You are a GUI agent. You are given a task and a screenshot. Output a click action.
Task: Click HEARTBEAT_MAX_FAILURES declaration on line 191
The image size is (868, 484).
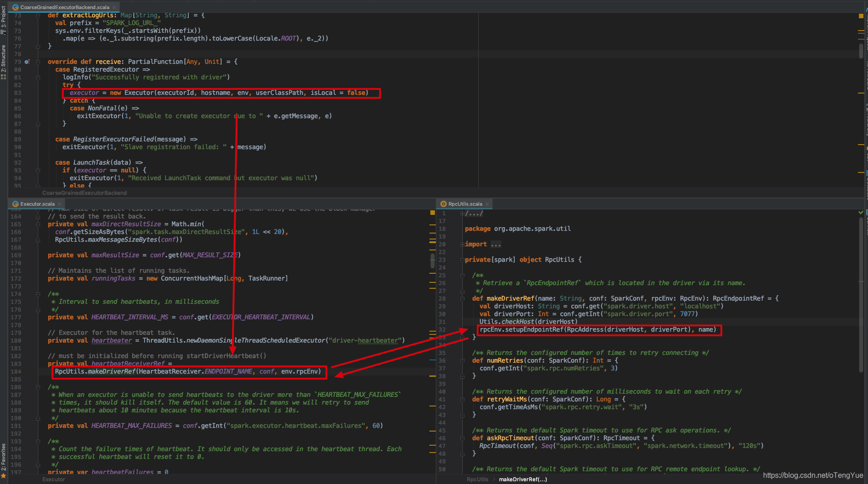pyautogui.click(x=132, y=426)
